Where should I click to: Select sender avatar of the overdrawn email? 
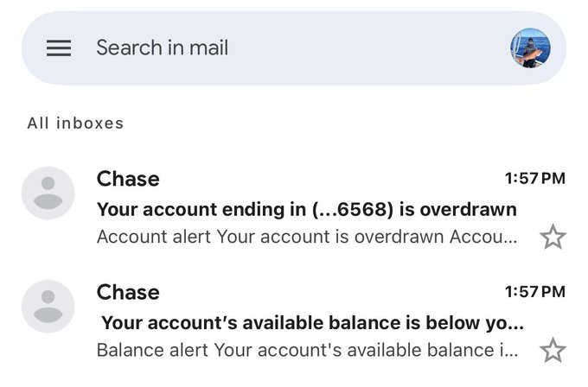click(x=48, y=193)
